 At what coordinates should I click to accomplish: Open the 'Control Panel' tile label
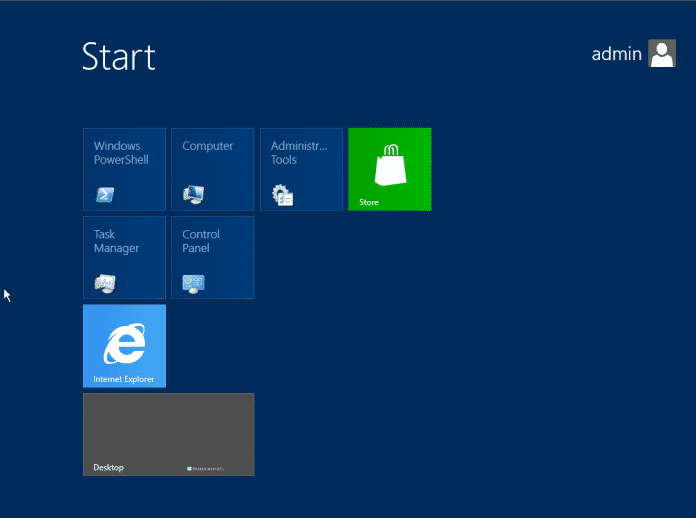coord(200,242)
